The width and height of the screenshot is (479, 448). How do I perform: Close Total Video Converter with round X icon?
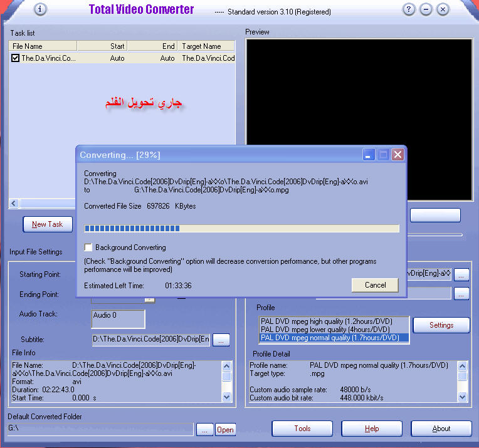click(x=443, y=9)
